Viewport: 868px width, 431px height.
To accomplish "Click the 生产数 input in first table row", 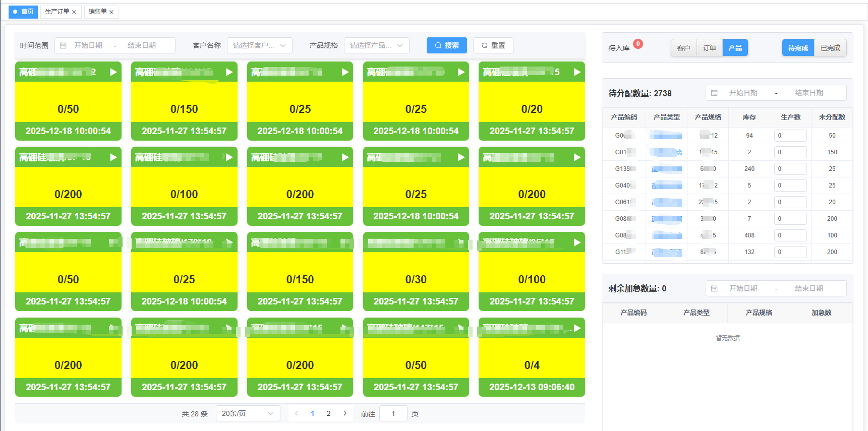I will (790, 136).
